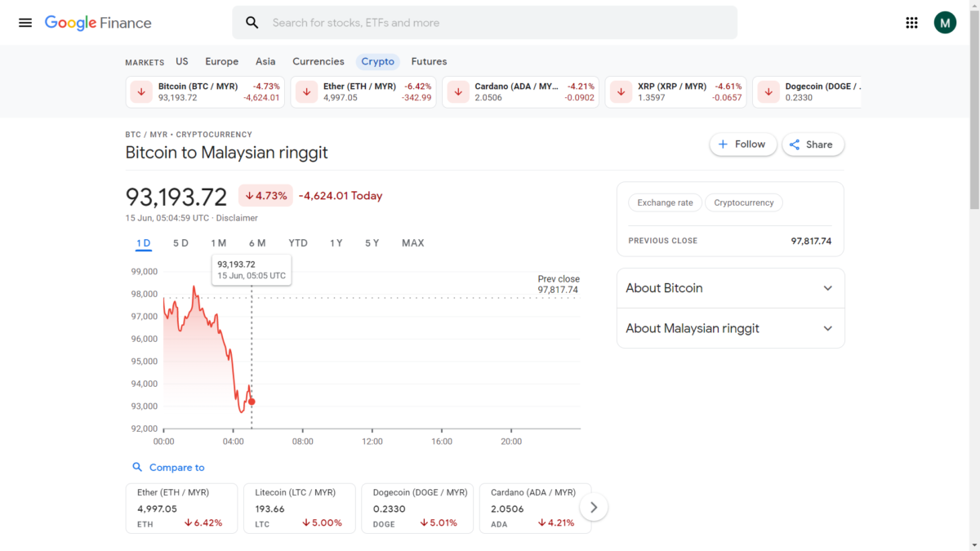This screenshot has height=551, width=980.
Task: Open the Currencies markets tab
Action: [318, 61]
